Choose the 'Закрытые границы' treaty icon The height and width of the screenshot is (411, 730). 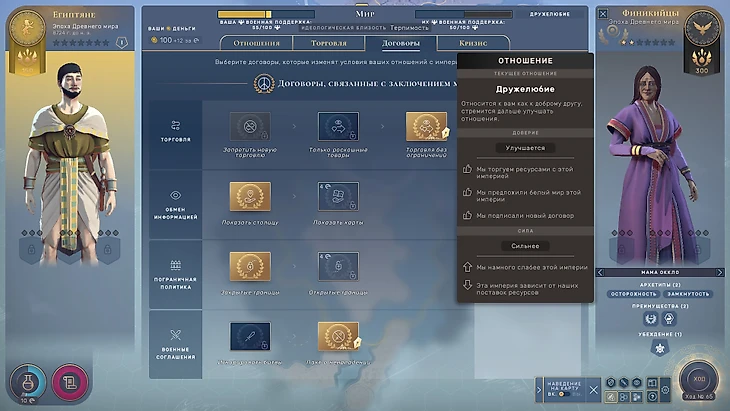[250, 266]
